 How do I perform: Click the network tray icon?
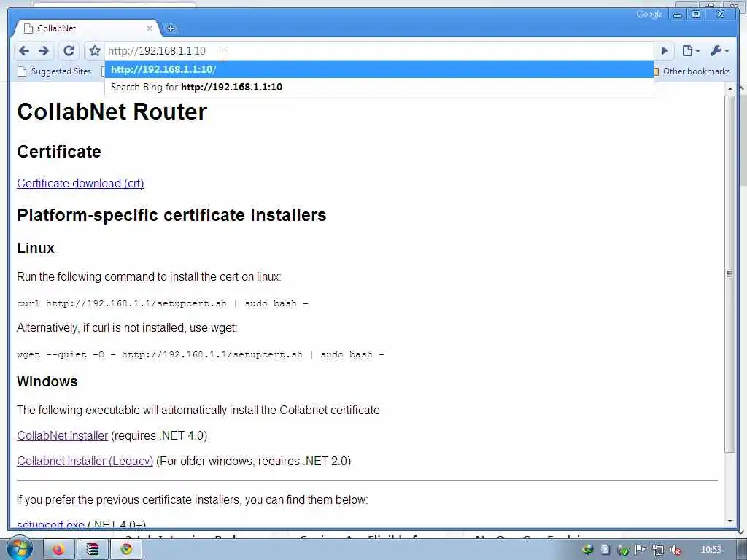pyautogui.click(x=658, y=550)
